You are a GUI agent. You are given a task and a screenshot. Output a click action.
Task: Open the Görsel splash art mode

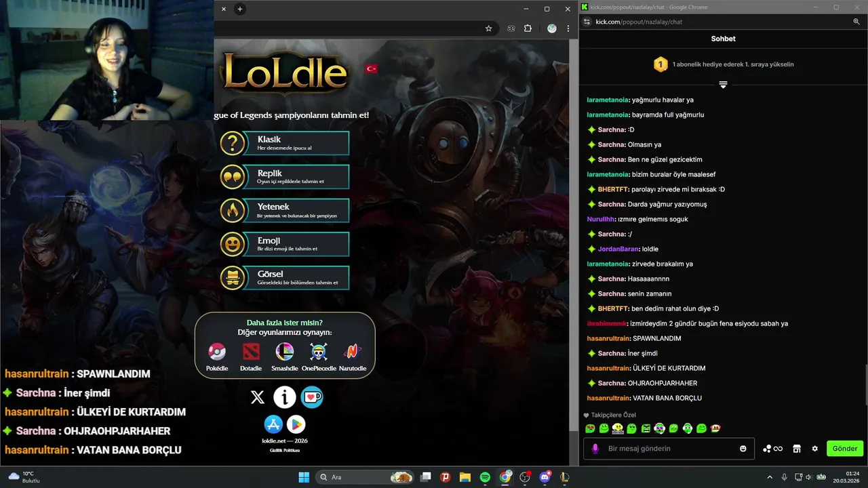(x=285, y=278)
